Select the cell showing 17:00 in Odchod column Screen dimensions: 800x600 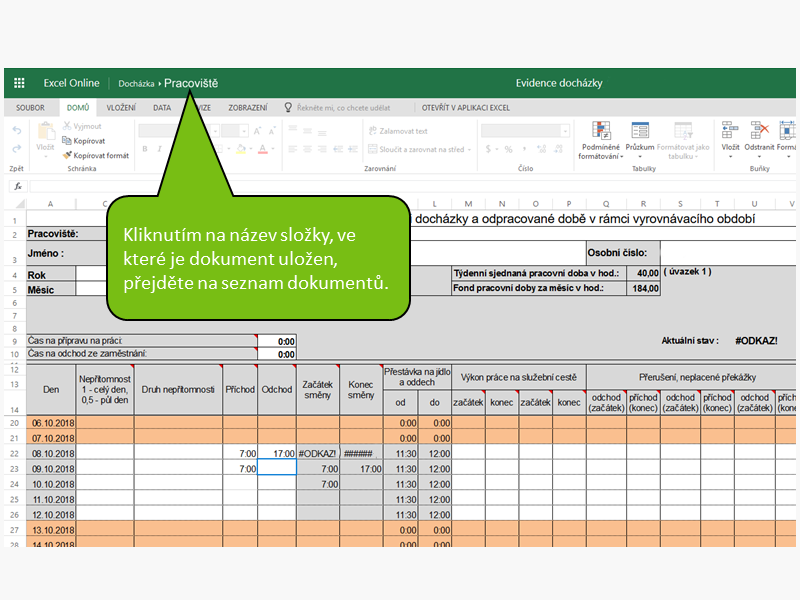click(x=277, y=453)
